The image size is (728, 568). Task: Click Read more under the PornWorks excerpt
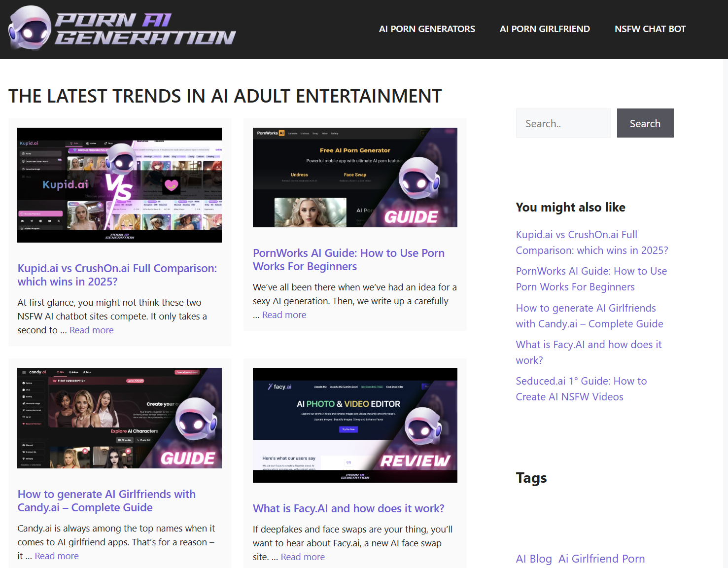[x=284, y=315]
